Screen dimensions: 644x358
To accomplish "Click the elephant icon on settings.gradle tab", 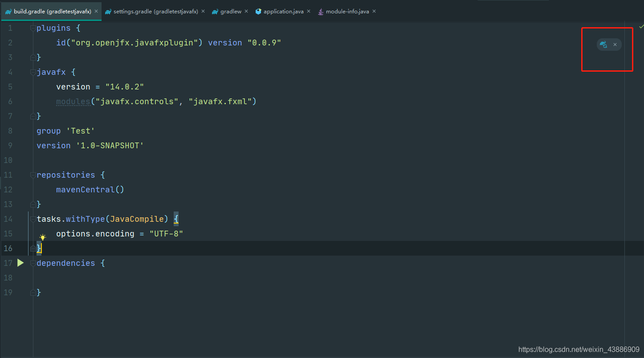I will point(108,12).
